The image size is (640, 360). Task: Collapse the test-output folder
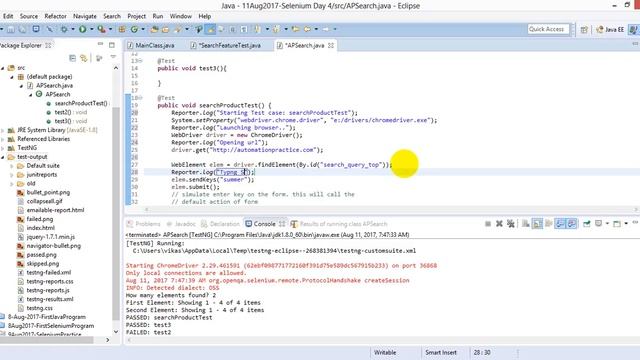coord(2,157)
